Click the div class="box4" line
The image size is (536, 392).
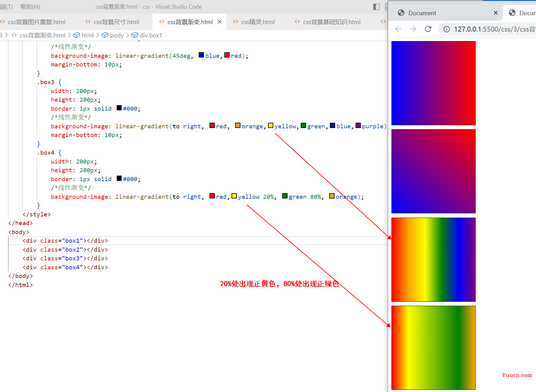tap(65, 267)
